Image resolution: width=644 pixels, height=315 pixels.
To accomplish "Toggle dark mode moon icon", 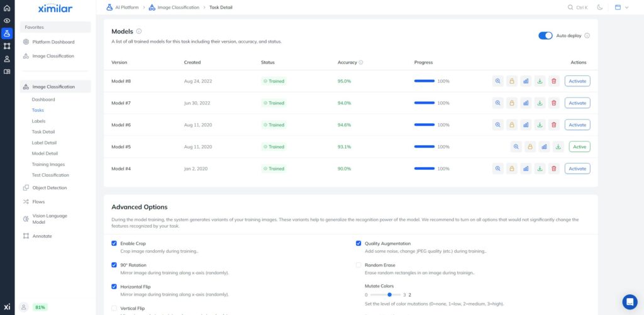I will pos(599,8).
